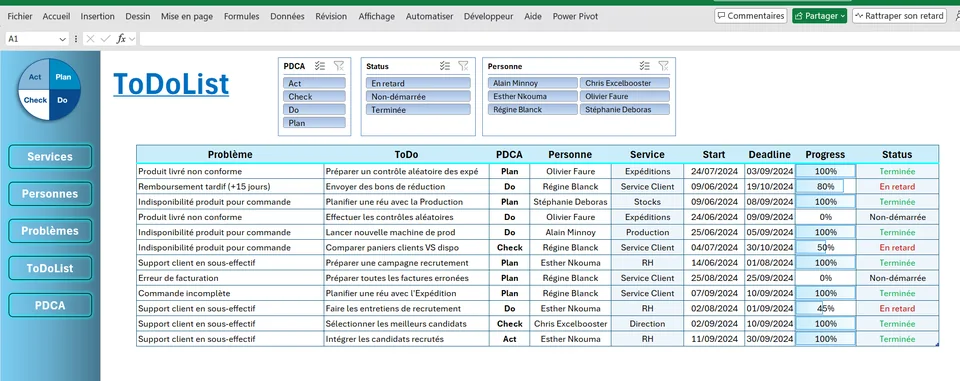Open the Fichier menu
The height and width of the screenshot is (381, 960).
click(20, 17)
